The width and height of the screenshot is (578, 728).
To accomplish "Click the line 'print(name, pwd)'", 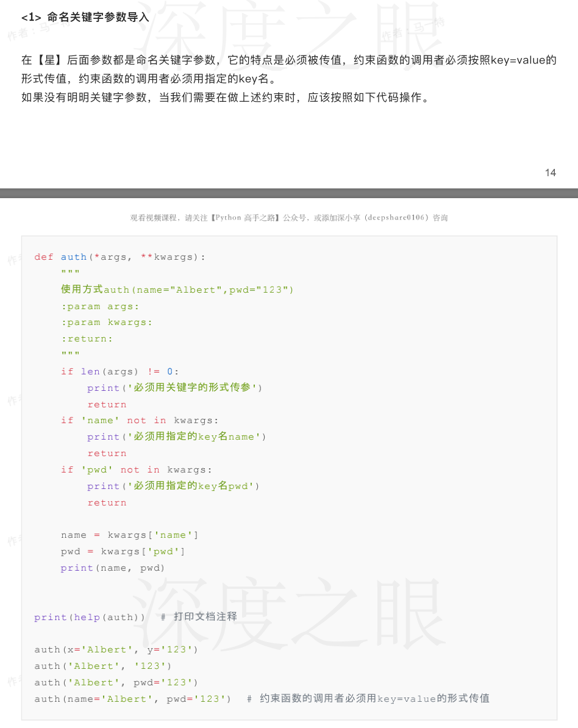I will tap(113, 568).
